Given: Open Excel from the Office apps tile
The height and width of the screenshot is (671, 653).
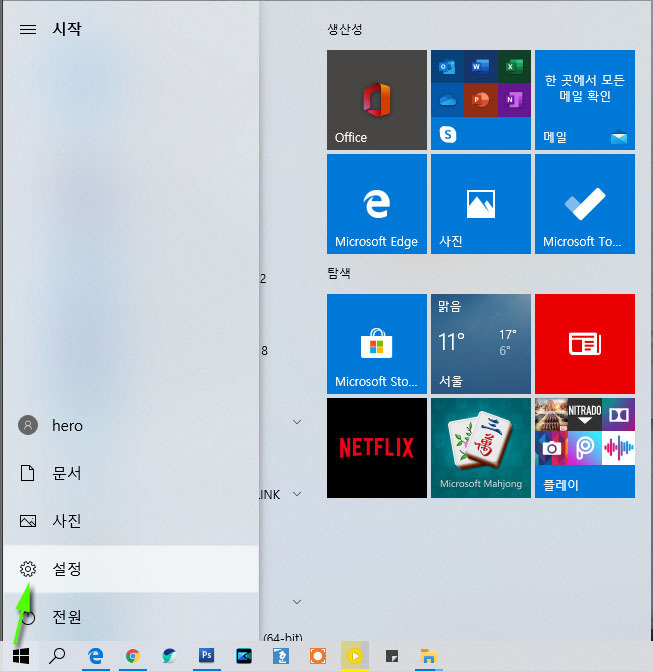Looking at the screenshot, I should point(514,66).
